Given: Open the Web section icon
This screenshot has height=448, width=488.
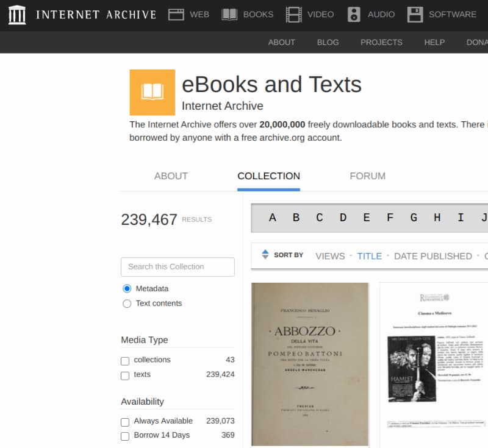Looking at the screenshot, I should [x=176, y=15].
